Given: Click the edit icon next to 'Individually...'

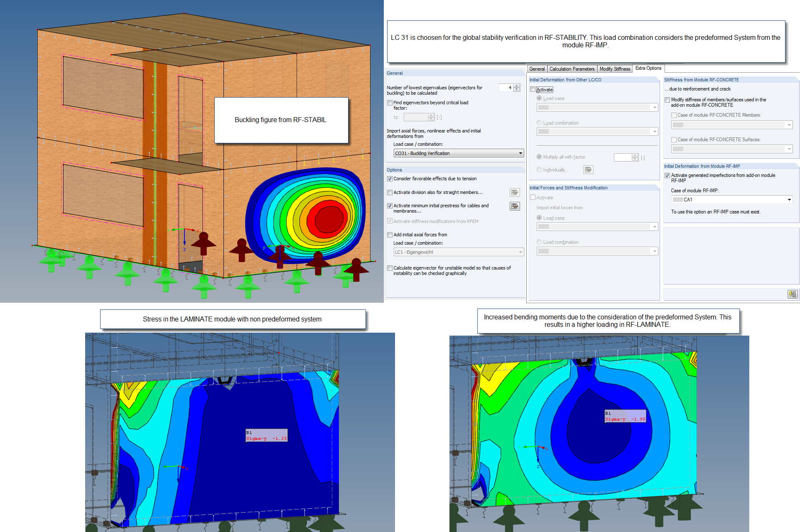Looking at the screenshot, I should 588,169.
